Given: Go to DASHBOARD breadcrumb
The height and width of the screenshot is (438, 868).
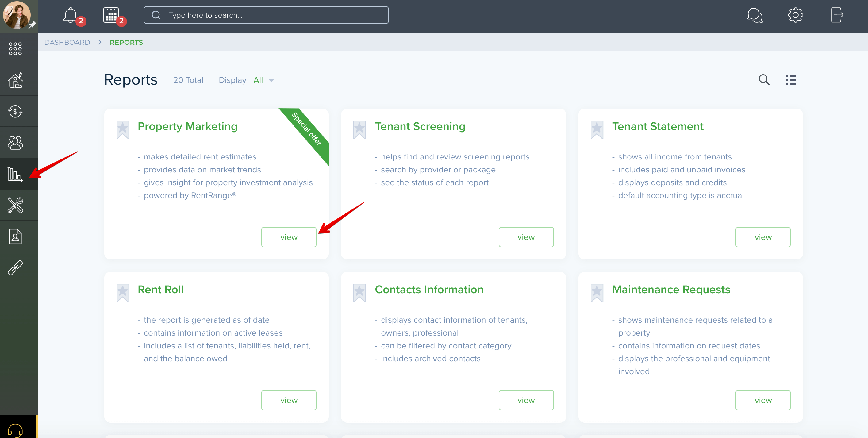Looking at the screenshot, I should 67,42.
